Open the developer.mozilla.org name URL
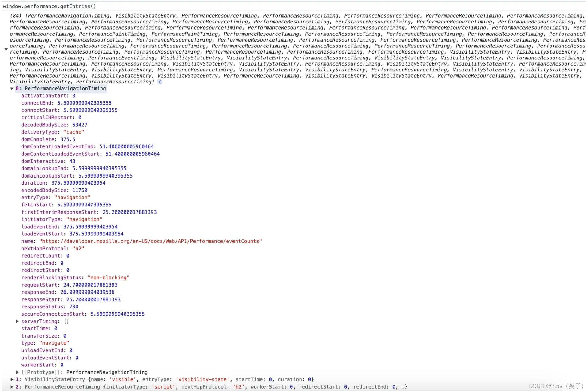Viewport: 588px width, 392px height. tap(150, 241)
